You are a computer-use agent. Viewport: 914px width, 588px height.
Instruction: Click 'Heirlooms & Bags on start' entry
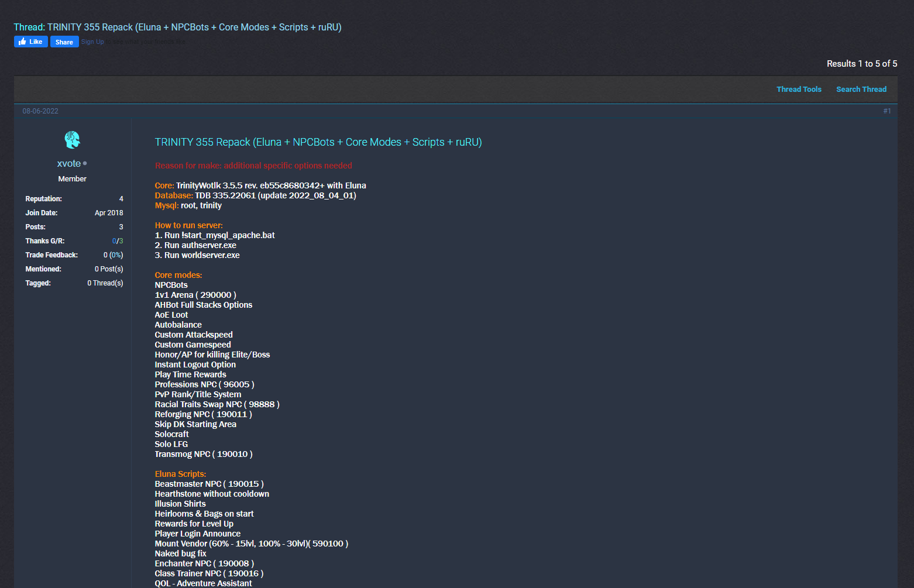pyautogui.click(x=204, y=514)
